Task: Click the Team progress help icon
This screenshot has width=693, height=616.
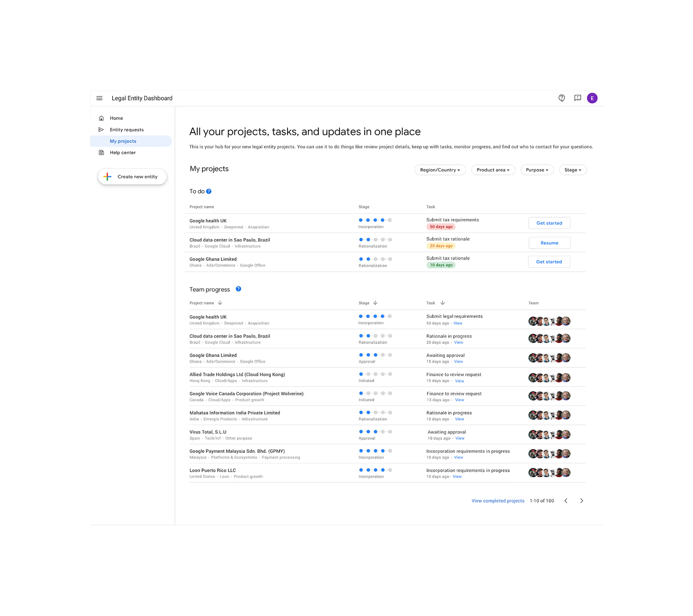Action: [238, 289]
